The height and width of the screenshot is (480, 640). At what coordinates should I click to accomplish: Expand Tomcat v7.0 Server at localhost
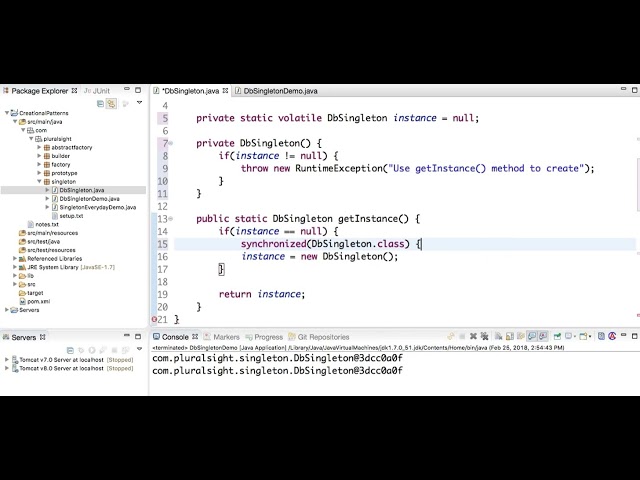click(7, 360)
